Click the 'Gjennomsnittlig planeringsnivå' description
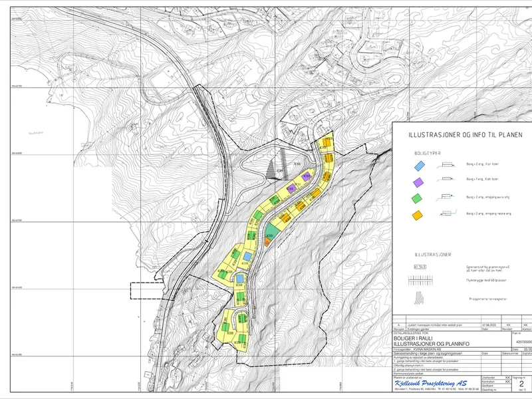 click(488, 267)
